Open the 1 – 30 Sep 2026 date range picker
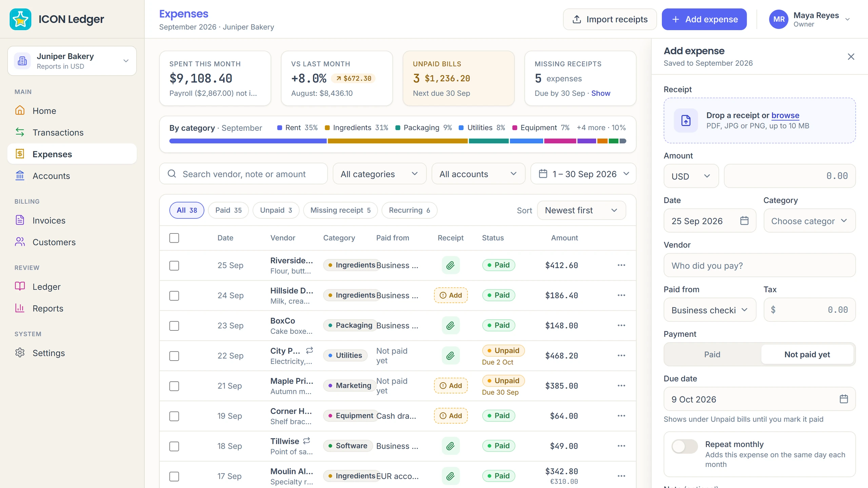Screen dimensions: 868x488 point(583,174)
